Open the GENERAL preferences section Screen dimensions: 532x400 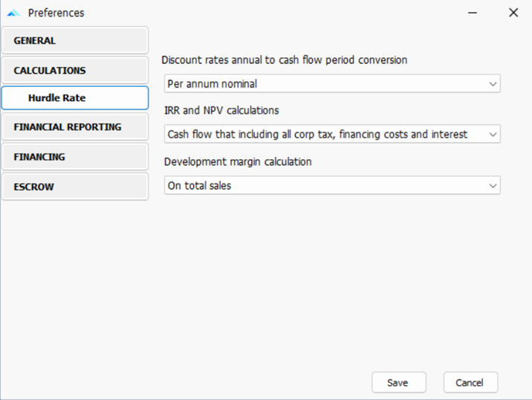tap(74, 41)
